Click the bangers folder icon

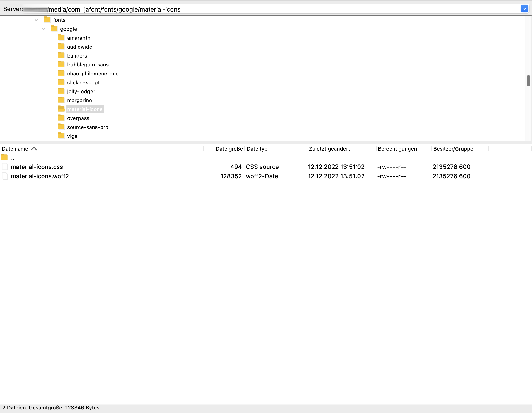click(x=61, y=55)
